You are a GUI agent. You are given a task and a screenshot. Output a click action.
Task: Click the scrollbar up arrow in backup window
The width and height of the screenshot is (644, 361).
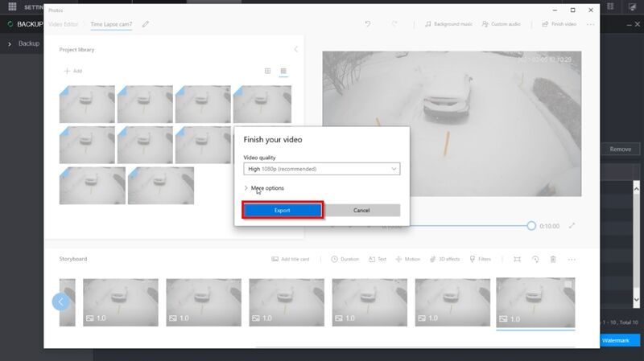coord(636,189)
